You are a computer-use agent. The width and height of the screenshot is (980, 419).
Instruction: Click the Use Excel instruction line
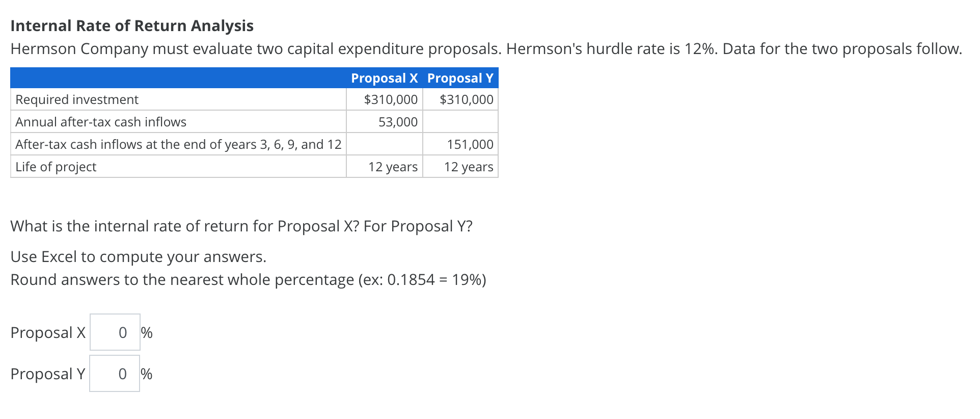click(139, 256)
